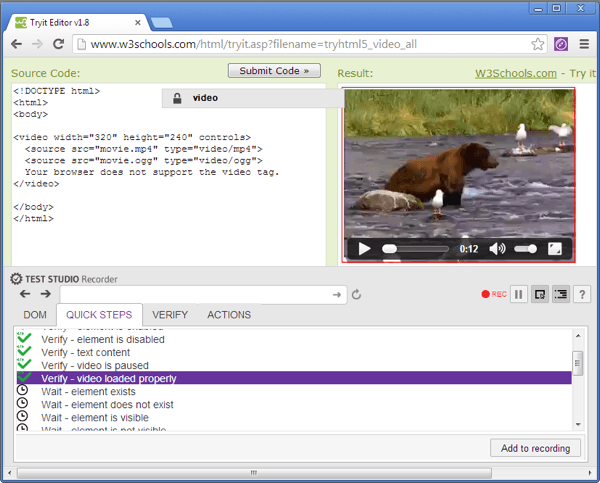Click green check beside 'Verify - video is paused'

point(24,364)
